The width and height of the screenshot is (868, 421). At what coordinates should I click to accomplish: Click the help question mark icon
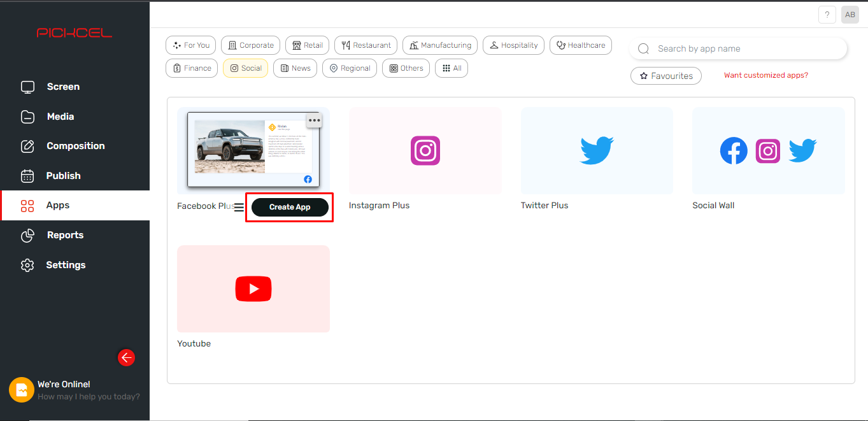827,15
